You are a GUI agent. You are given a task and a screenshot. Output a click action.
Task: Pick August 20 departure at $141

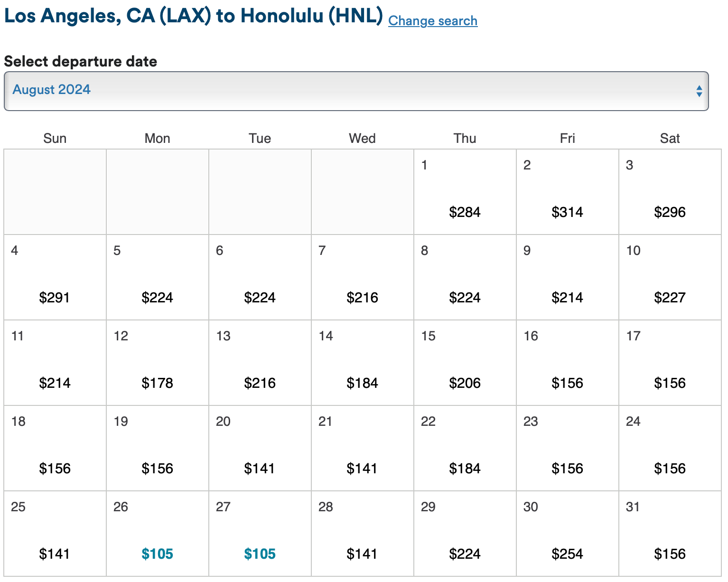(x=260, y=468)
